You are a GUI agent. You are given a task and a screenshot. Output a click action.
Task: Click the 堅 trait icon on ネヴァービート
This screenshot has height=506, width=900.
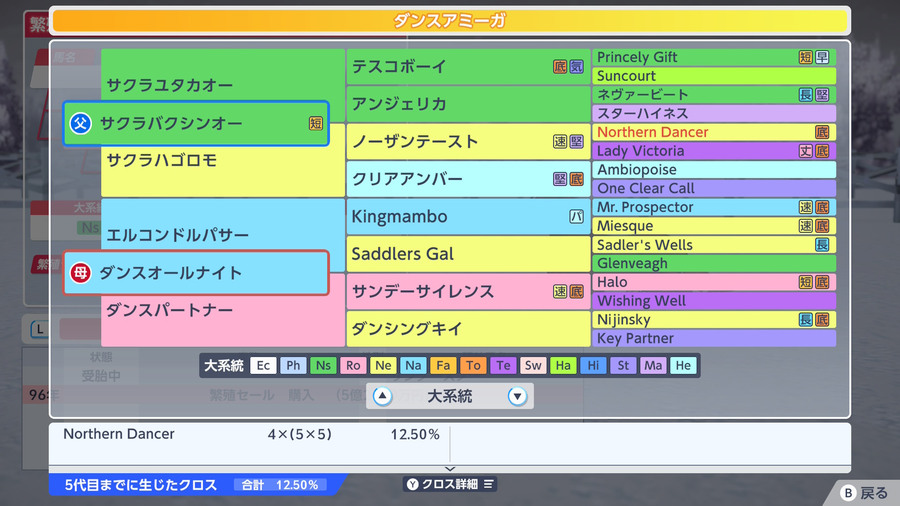(822, 95)
